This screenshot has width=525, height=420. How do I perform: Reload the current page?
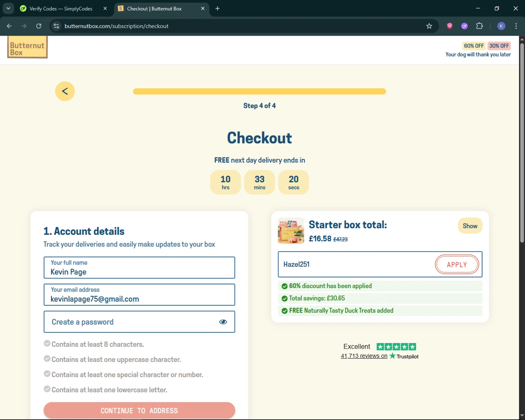[x=38, y=26]
